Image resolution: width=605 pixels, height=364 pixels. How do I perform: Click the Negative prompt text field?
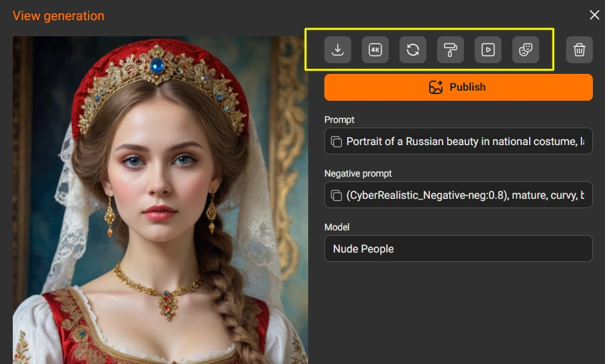click(x=459, y=195)
